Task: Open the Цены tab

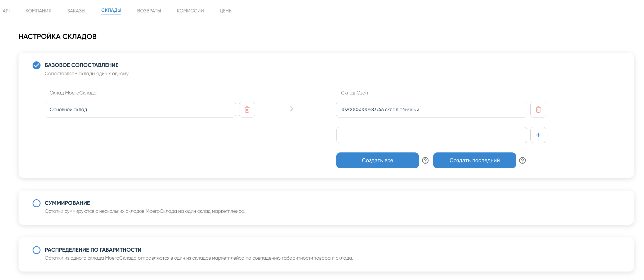Action: point(226,11)
